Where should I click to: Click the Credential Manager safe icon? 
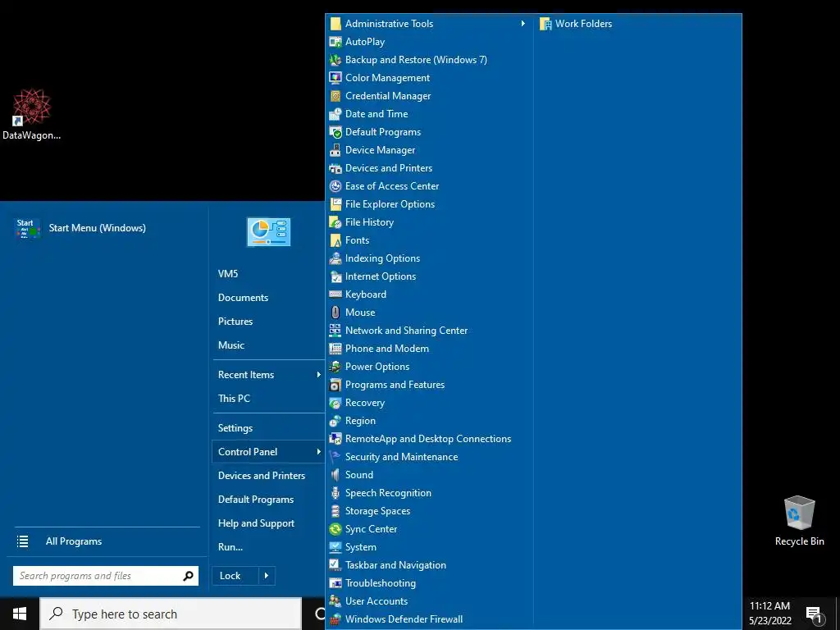click(x=336, y=96)
